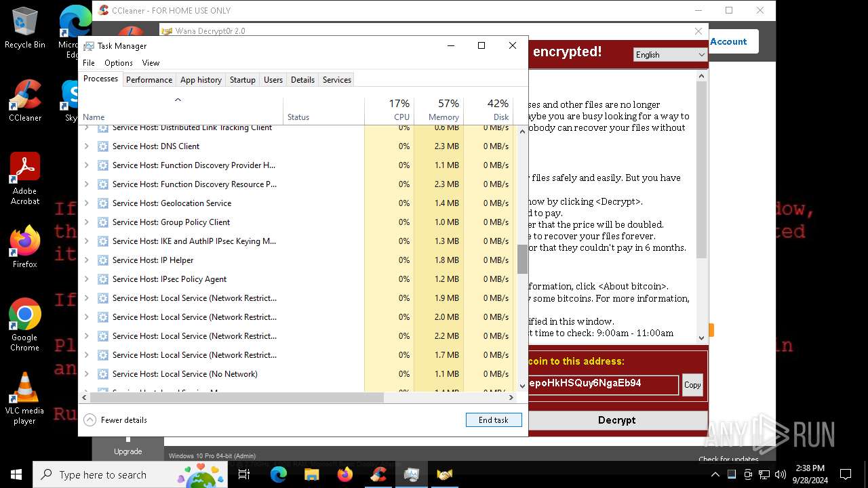Click the volume icon in system tray
The width and height of the screenshot is (868, 488).
coord(779,474)
